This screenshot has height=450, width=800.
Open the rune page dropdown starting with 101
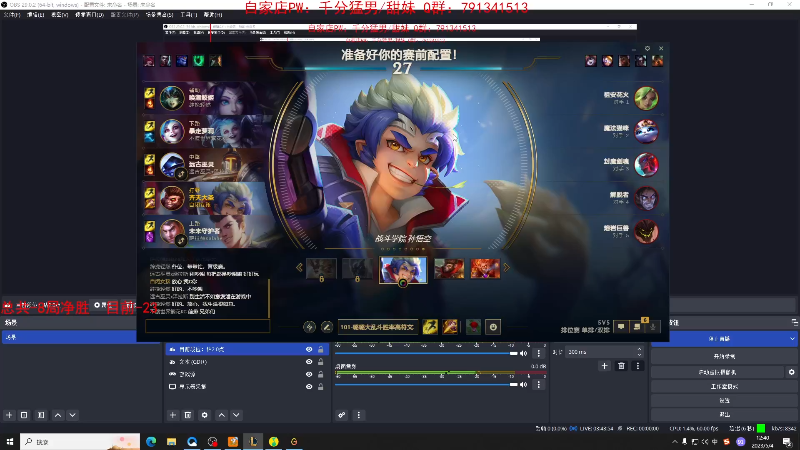[377, 327]
